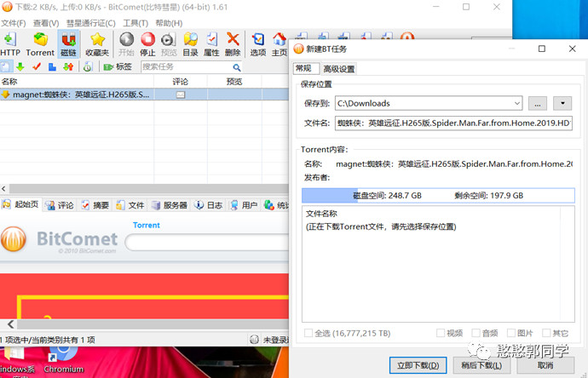Click the Torrent search link

click(x=147, y=225)
